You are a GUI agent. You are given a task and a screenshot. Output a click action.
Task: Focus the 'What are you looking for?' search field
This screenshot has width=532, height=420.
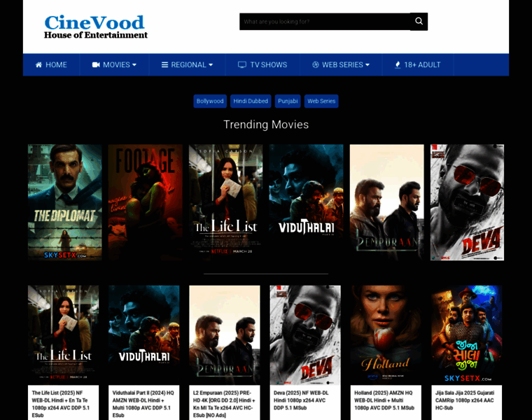(x=325, y=22)
